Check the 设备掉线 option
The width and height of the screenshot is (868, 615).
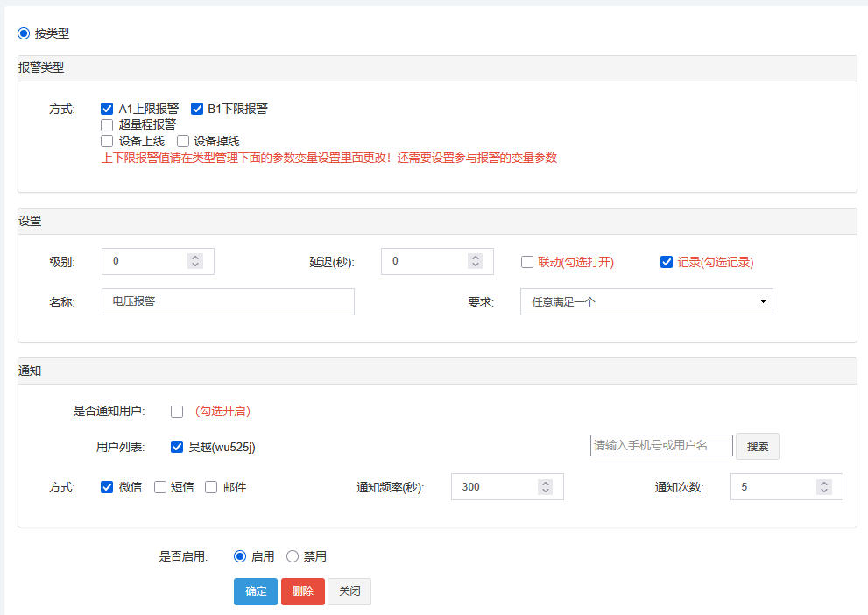(x=183, y=140)
